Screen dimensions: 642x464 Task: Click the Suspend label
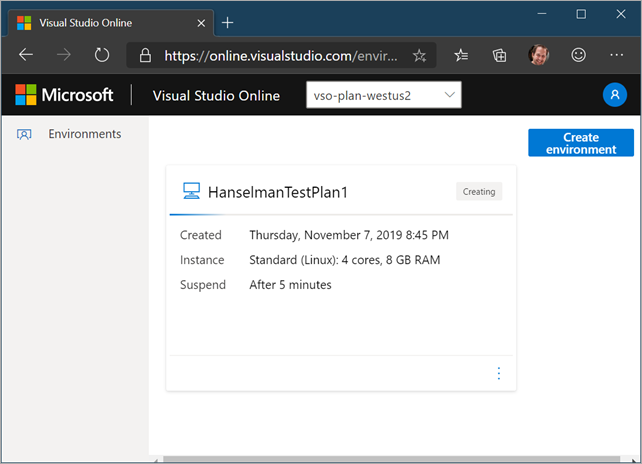pos(203,285)
